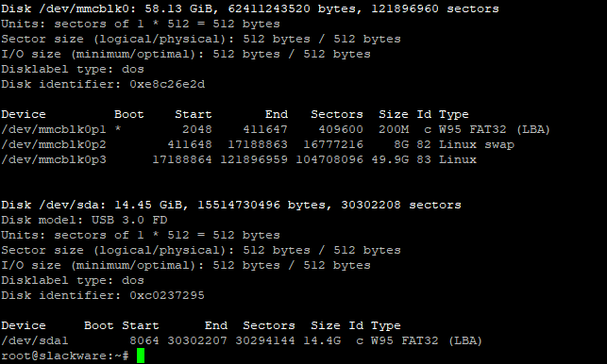Click first table's 'Sectors' column header
Screen dimensions: 607x364
coord(337,114)
